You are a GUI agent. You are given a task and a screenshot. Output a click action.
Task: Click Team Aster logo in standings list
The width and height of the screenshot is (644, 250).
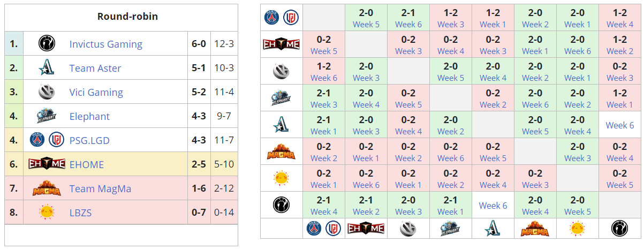point(47,68)
